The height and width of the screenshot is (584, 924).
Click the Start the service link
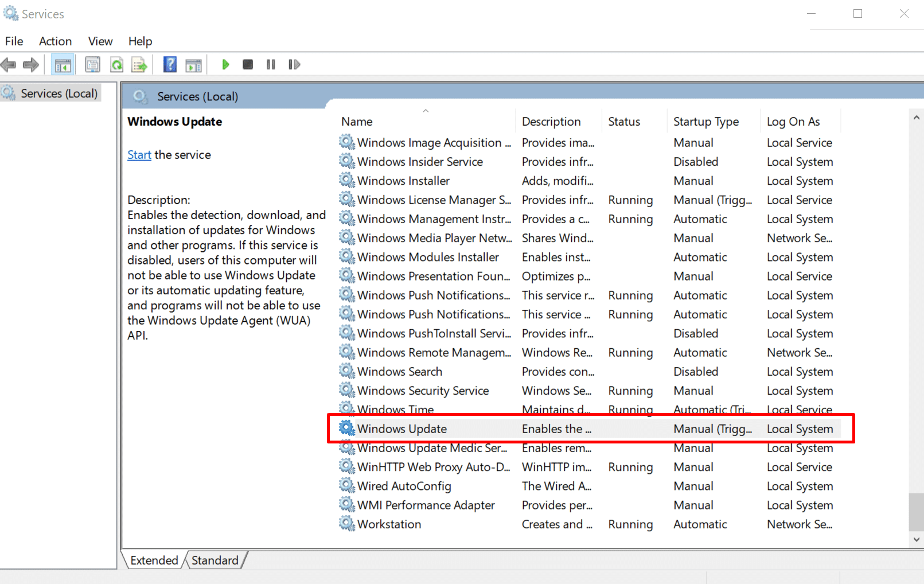pos(139,154)
